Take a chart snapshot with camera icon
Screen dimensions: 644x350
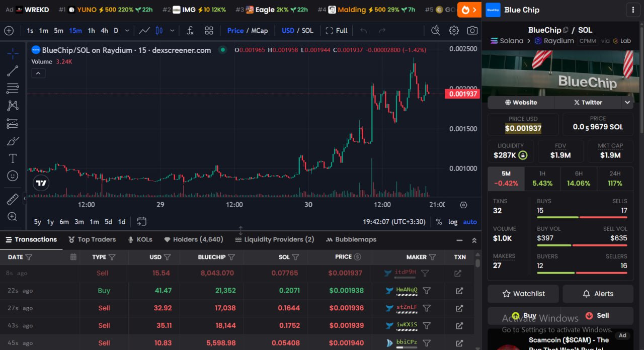tap(472, 31)
